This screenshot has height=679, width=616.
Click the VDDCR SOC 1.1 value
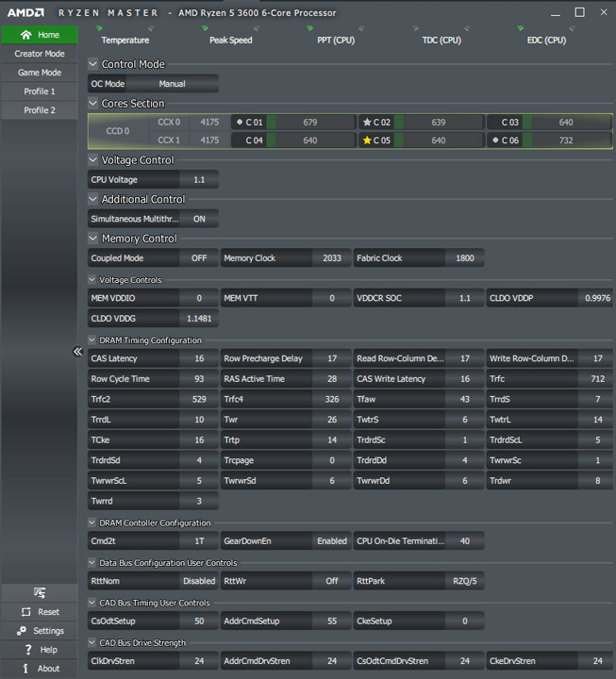465,298
